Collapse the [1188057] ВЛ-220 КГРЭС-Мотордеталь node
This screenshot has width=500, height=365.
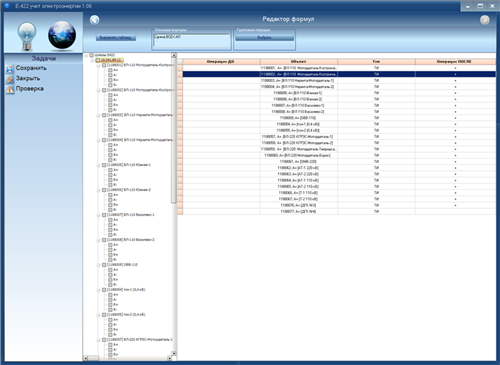99,340
